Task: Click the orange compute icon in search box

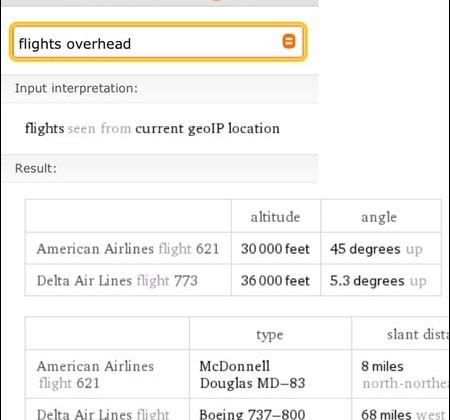Action: (x=289, y=42)
